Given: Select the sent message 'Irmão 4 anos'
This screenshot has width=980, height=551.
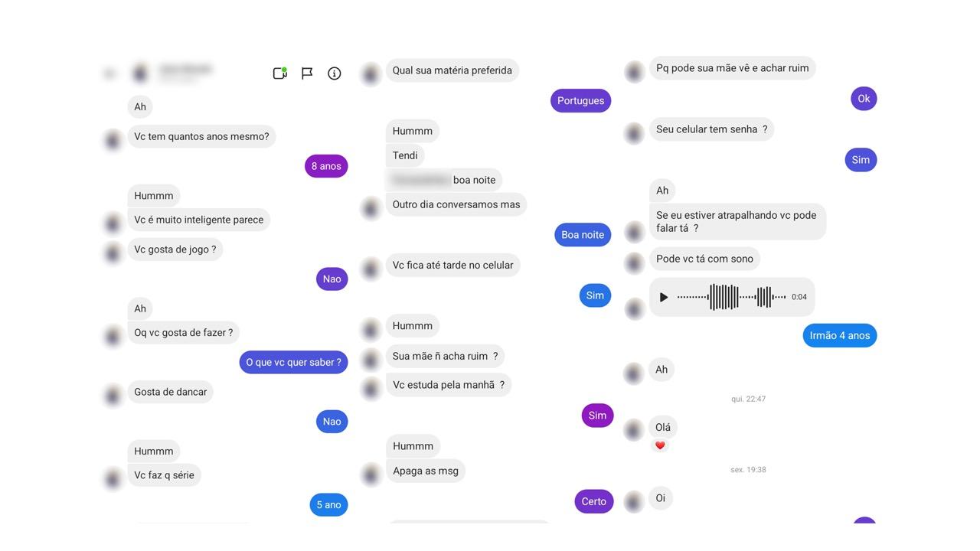Looking at the screenshot, I should [x=840, y=335].
